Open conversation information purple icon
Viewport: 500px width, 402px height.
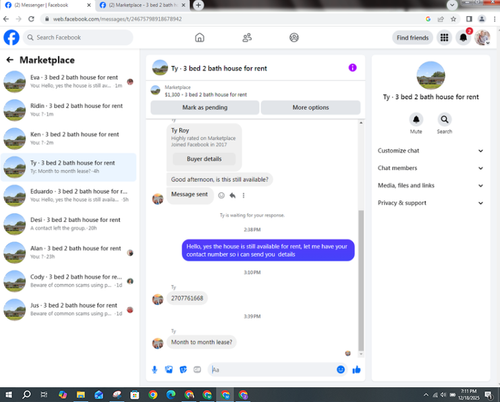click(352, 68)
